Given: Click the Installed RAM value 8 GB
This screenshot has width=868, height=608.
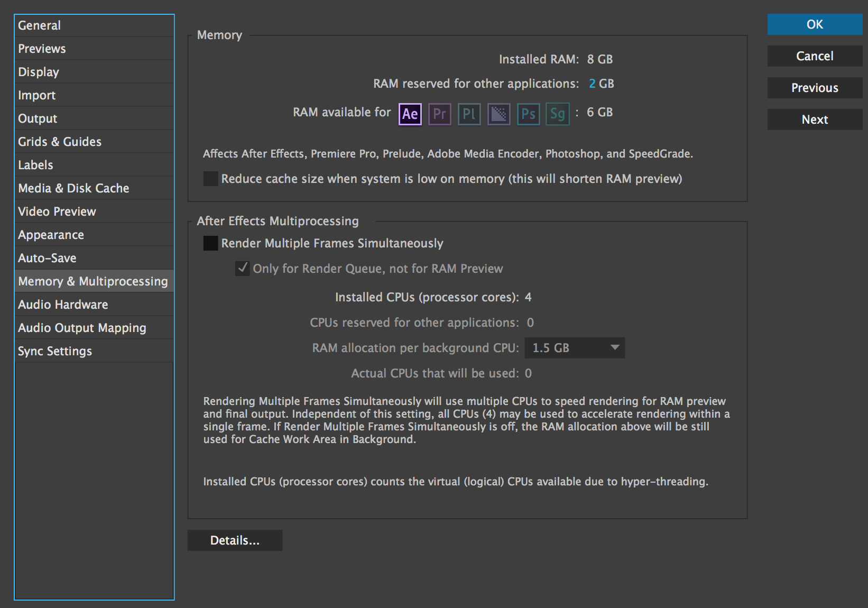Looking at the screenshot, I should point(600,59).
